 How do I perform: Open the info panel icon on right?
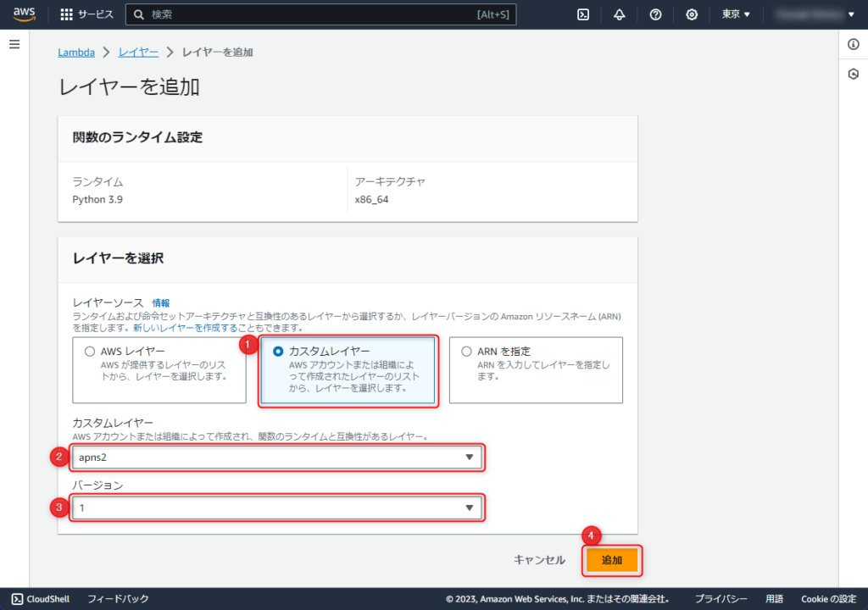pyautogui.click(x=853, y=44)
